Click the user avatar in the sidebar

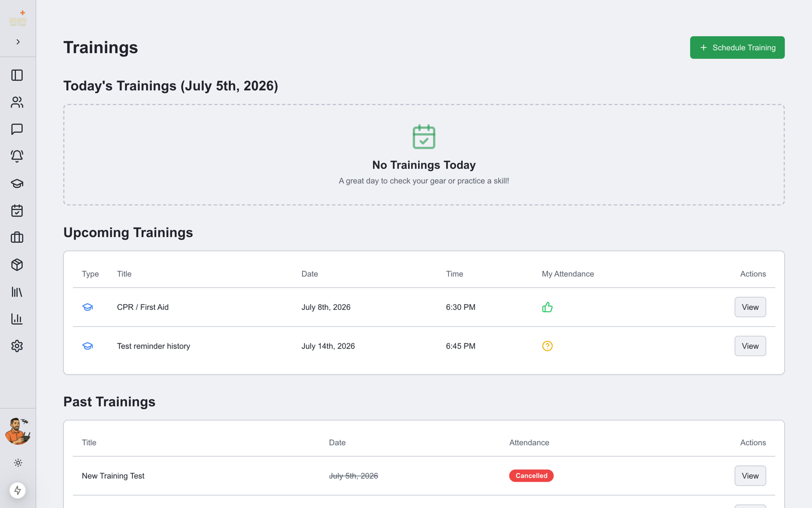coord(18,431)
